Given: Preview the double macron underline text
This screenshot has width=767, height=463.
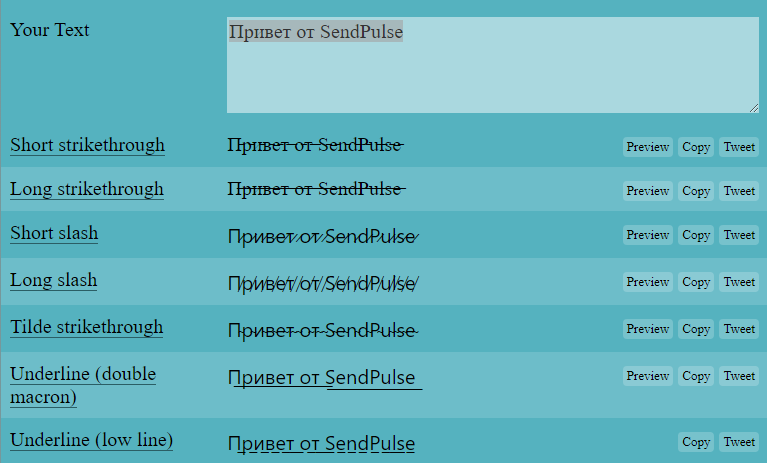Looking at the screenshot, I should [x=647, y=376].
